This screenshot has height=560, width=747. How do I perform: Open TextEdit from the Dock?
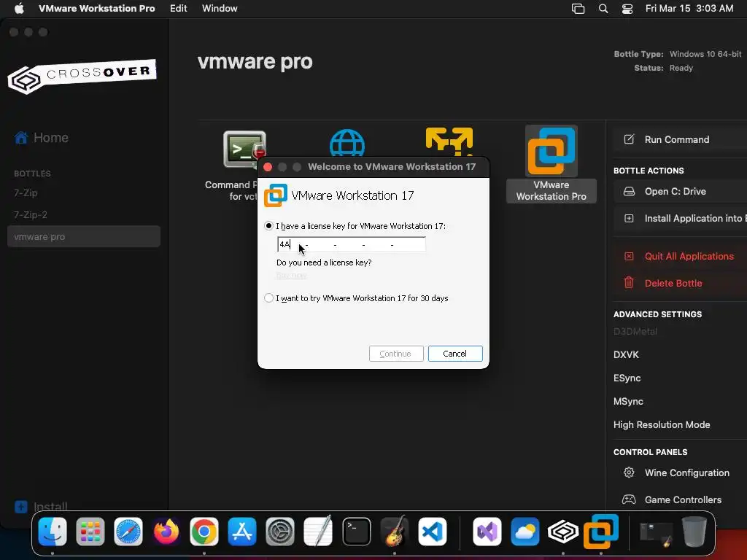point(318,532)
